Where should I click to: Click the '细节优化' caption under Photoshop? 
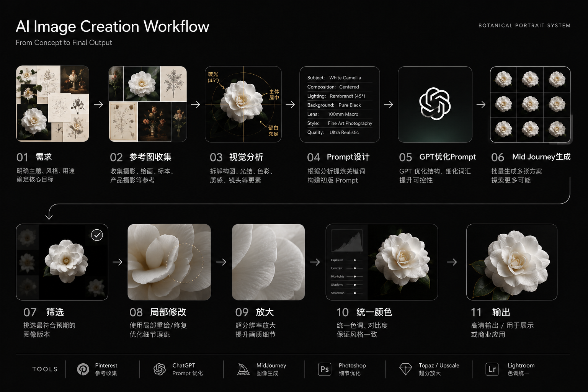(350, 373)
